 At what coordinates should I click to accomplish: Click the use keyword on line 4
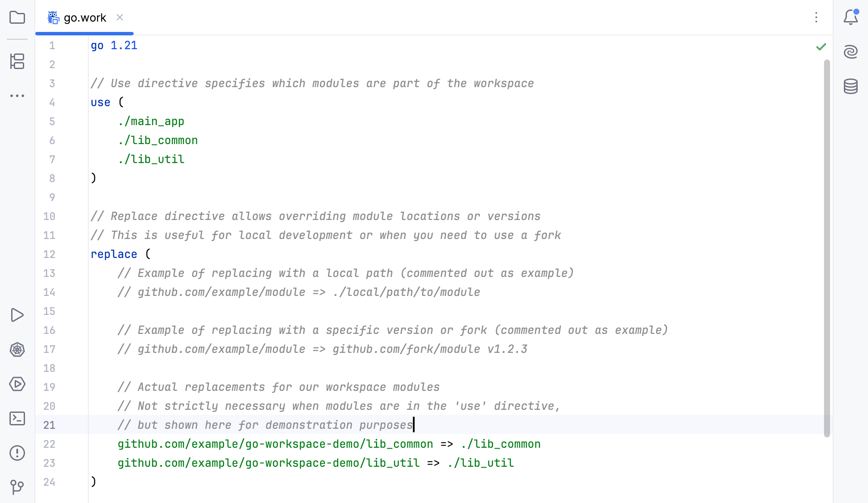[x=100, y=102]
